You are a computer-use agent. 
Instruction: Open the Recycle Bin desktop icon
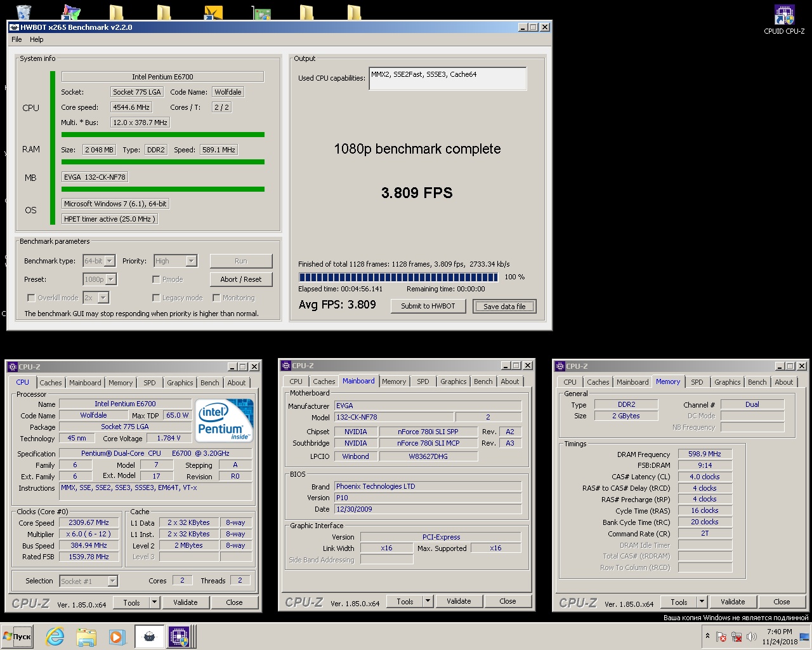[23, 11]
